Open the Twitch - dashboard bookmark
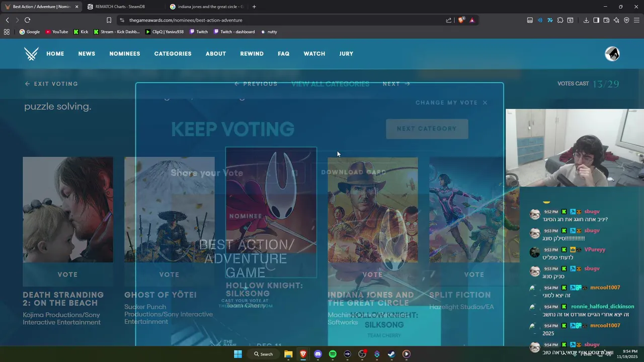The width and height of the screenshot is (644, 362). click(x=234, y=32)
